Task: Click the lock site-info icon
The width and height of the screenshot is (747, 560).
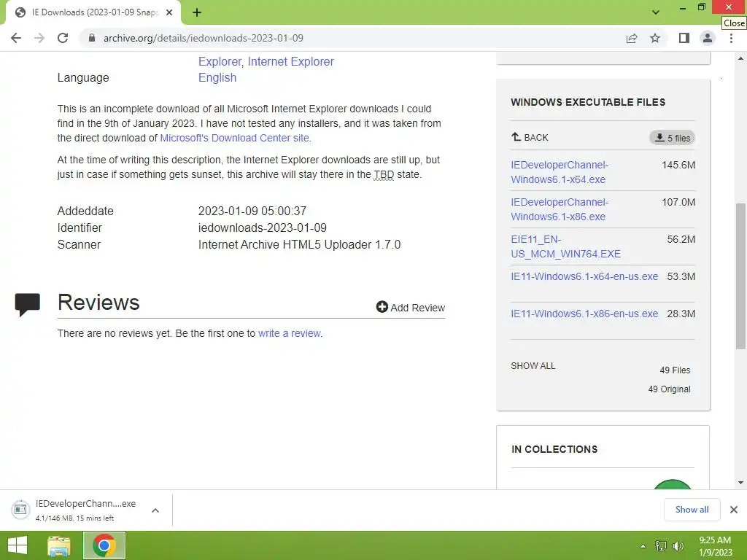Action: click(x=92, y=38)
